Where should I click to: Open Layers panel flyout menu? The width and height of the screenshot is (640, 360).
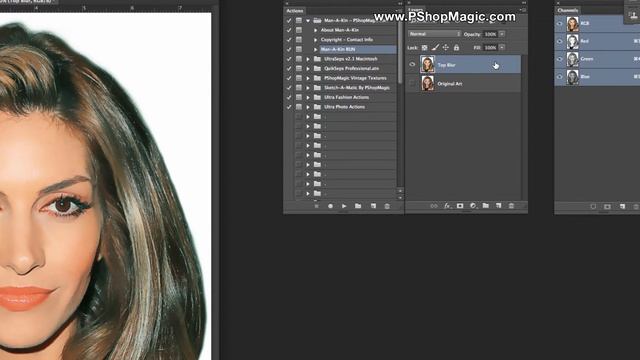[x=523, y=10]
